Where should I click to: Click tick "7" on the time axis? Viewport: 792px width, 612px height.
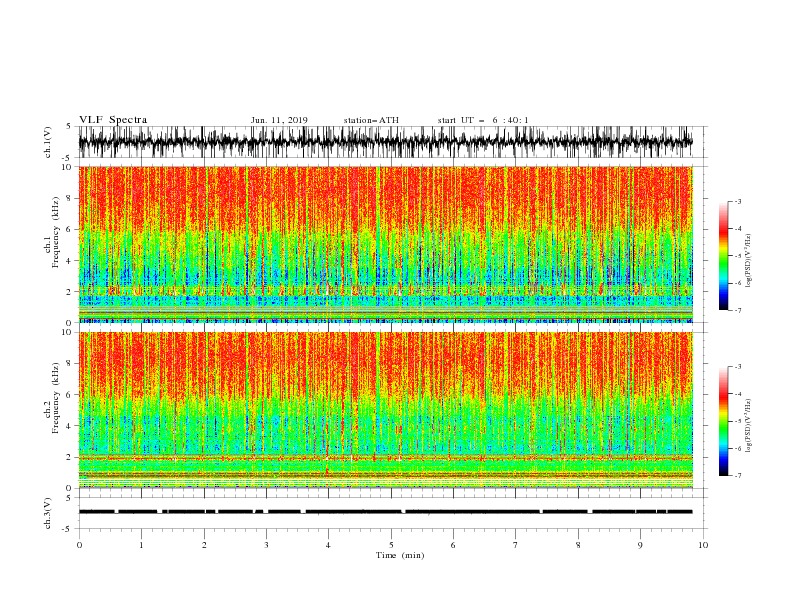click(x=516, y=545)
